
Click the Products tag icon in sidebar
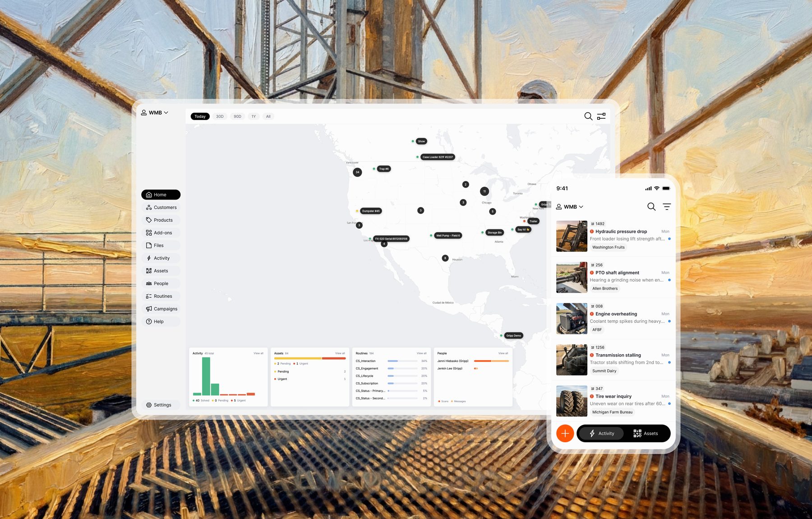(x=149, y=220)
